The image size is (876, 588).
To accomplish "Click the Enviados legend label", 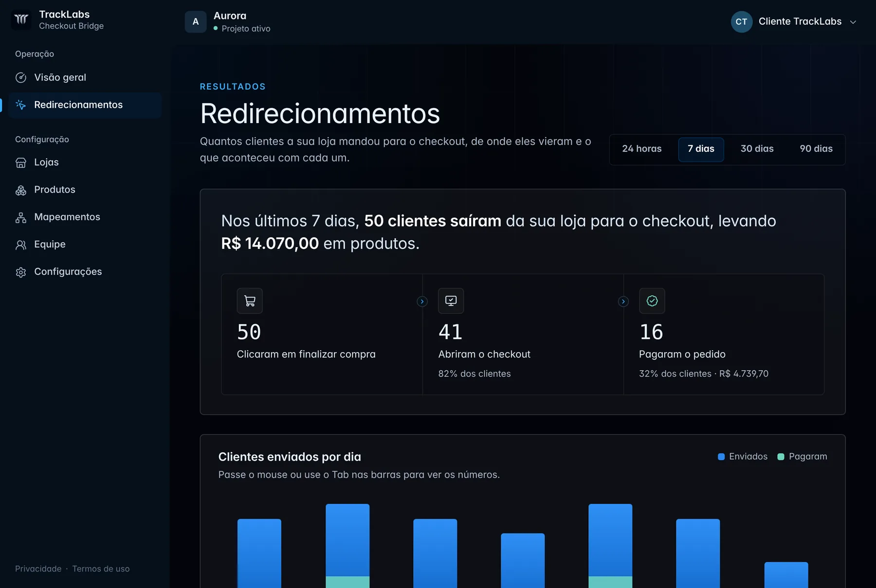I will 748,456.
